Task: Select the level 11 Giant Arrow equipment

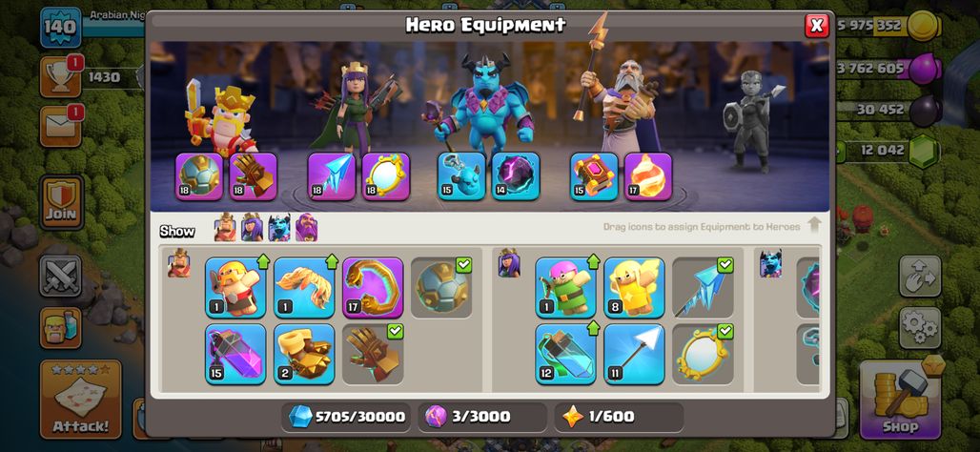Action: (634, 354)
